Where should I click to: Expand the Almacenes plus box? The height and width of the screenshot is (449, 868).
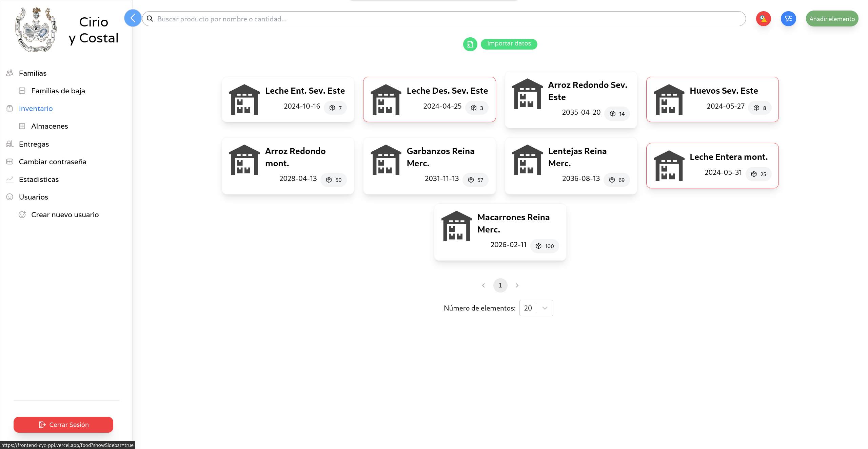coord(22,126)
